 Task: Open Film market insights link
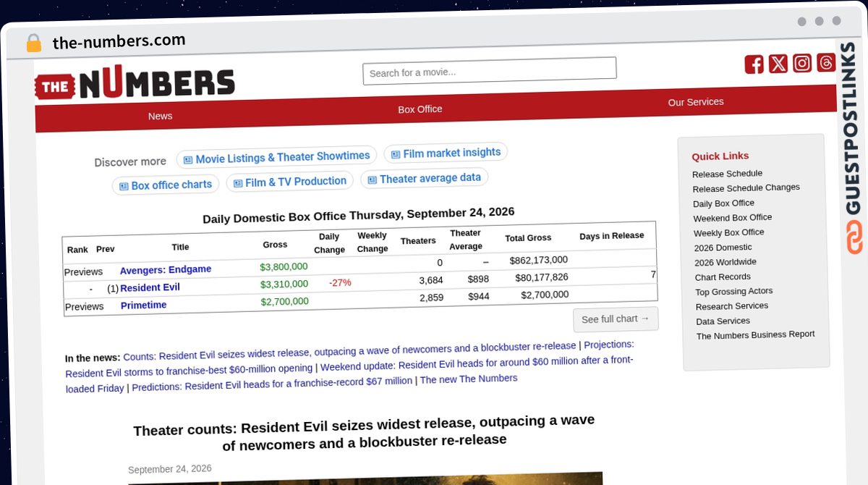[446, 153]
